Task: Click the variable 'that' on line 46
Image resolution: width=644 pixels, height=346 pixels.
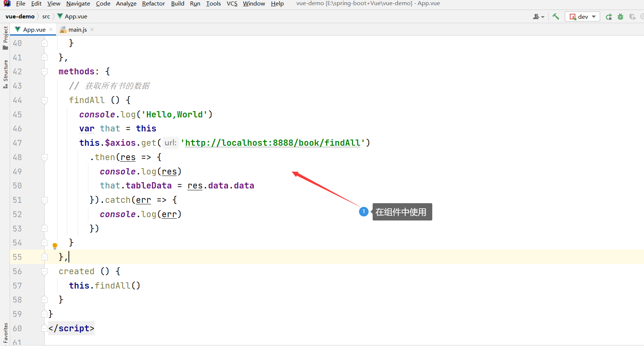Action: (110, 128)
